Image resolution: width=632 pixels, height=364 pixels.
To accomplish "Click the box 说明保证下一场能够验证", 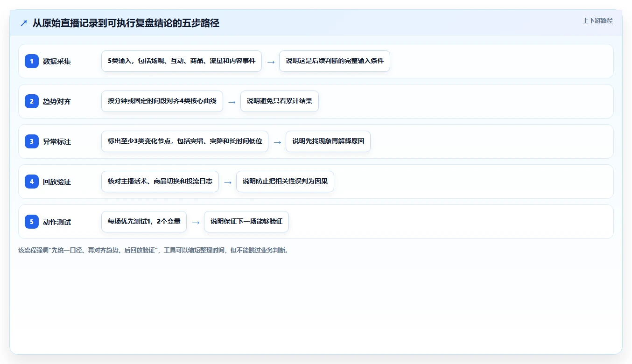I will (x=246, y=222).
